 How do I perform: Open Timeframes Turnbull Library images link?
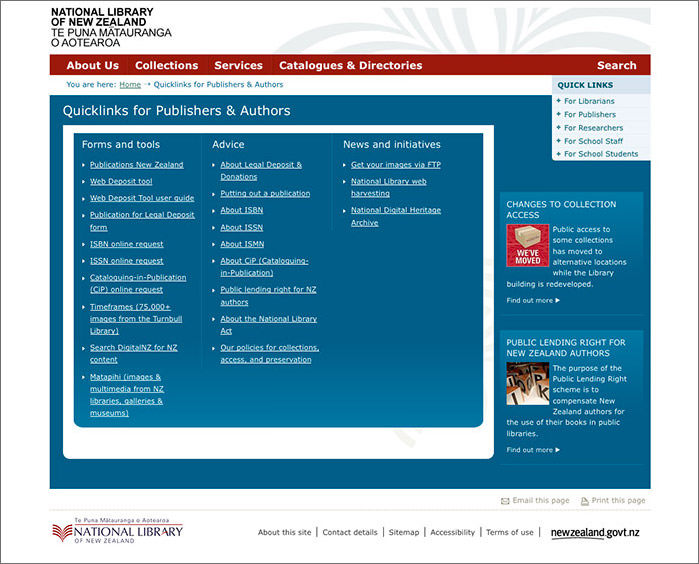click(x=136, y=319)
